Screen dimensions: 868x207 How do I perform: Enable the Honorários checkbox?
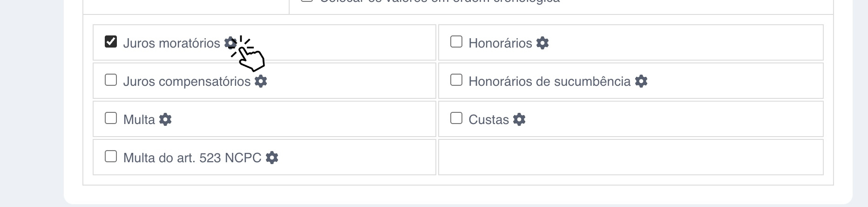[456, 42]
